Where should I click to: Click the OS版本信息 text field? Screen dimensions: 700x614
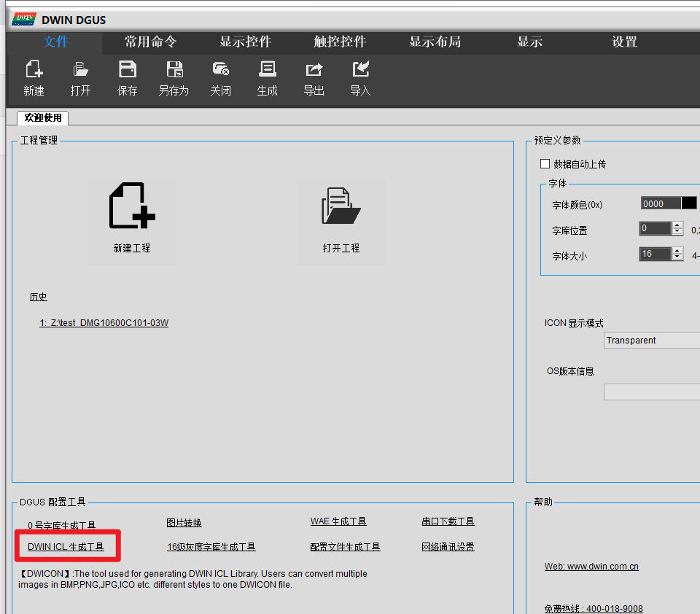652,392
